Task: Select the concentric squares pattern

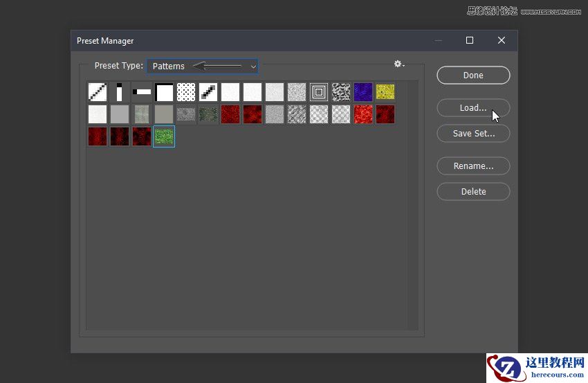Action: [319, 92]
